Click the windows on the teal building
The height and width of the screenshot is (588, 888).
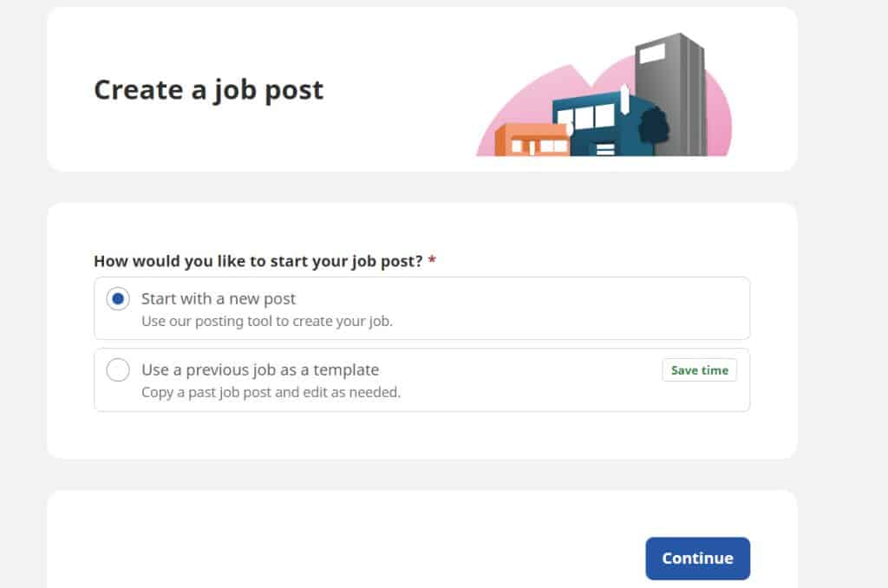pos(594,117)
